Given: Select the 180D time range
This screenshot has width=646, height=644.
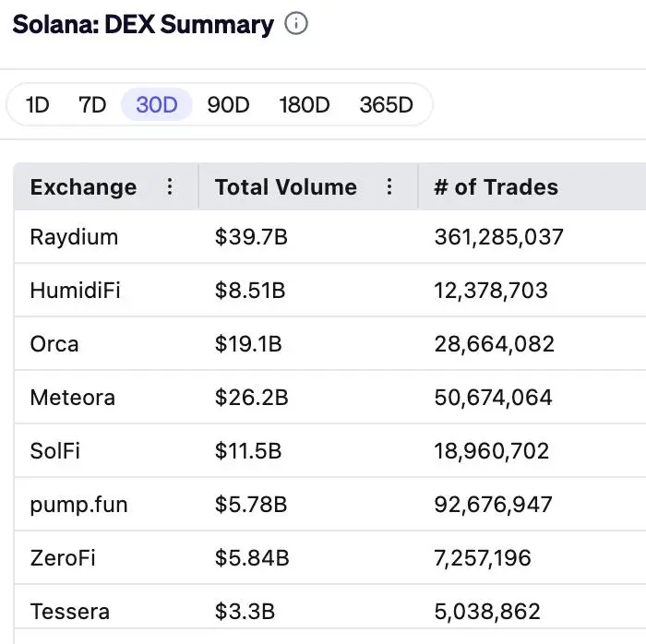Looking at the screenshot, I should [x=304, y=104].
